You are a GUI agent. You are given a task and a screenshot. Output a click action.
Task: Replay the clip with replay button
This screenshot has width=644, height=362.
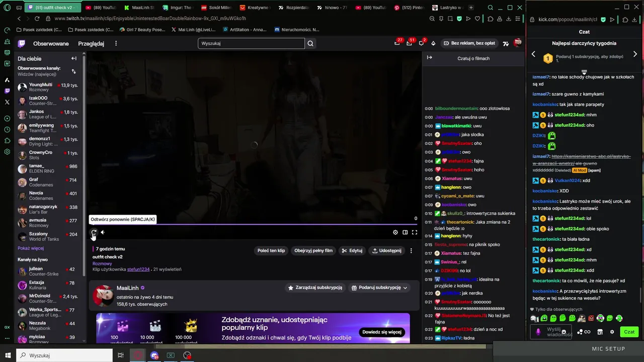[x=94, y=232]
